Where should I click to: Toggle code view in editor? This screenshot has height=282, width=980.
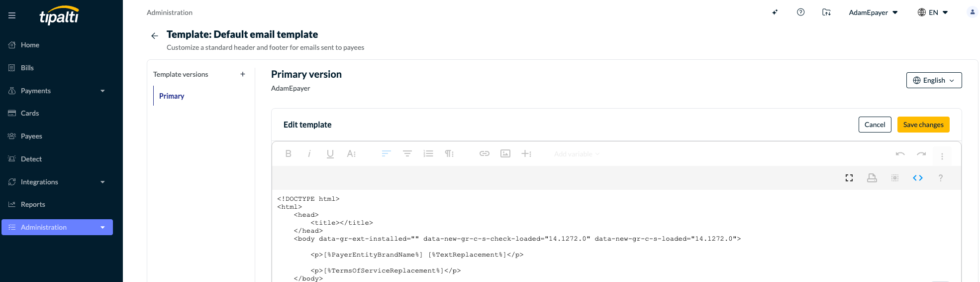pos(918,178)
